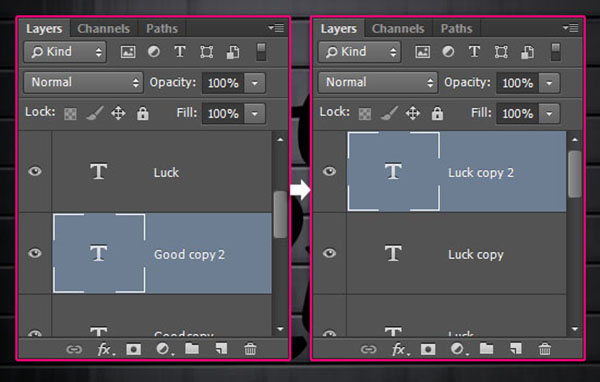Click scrollbar thumb in left panel layer list
This screenshot has width=600, height=382.
pos(280,214)
